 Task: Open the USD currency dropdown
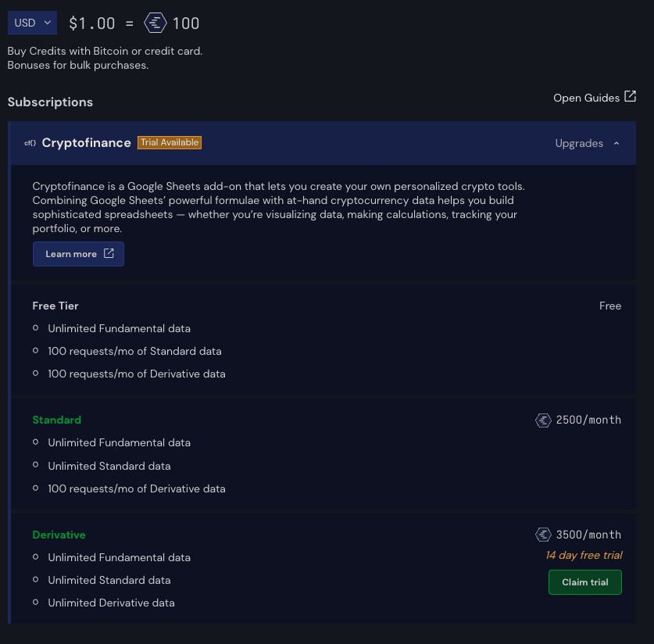pos(32,23)
